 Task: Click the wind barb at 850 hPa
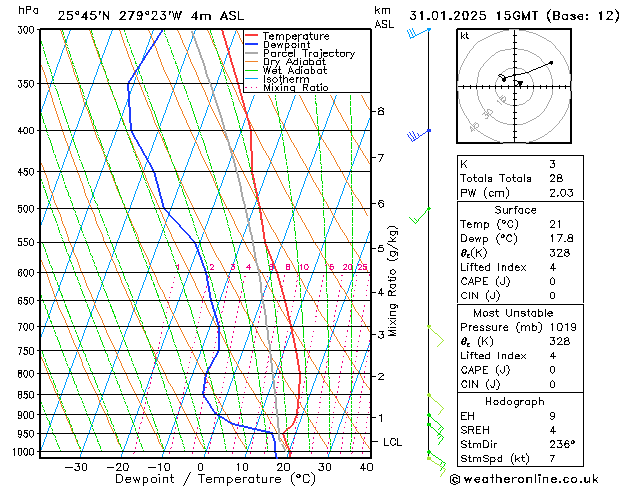pyautogui.click(x=436, y=405)
